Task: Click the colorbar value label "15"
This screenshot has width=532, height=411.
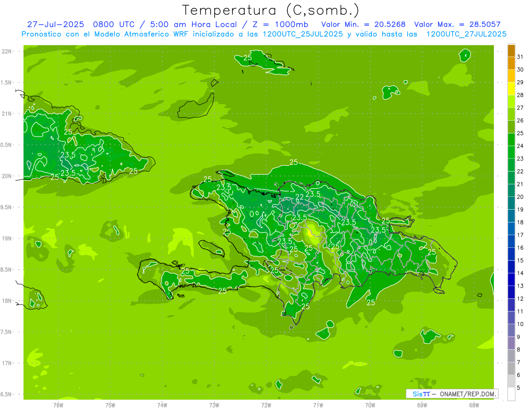Action: point(520,261)
